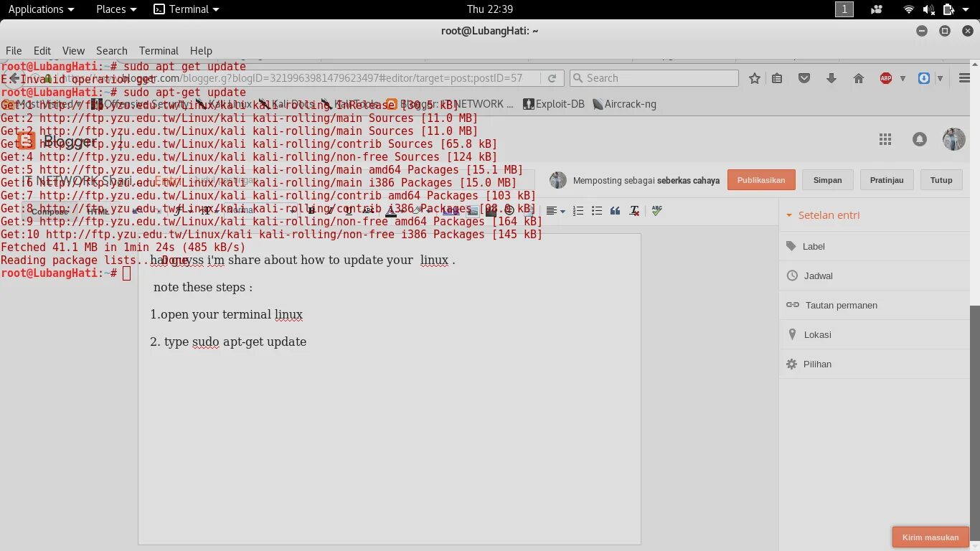Remove formatting icon
Viewport: 980px width, 551px height.
634,211
